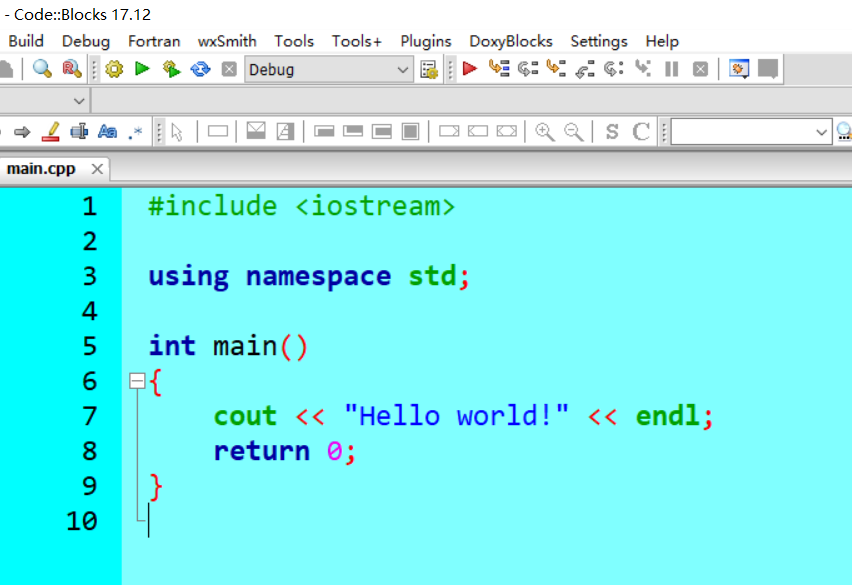Image resolution: width=852 pixels, height=585 pixels.
Task: Click the Break debugger pause icon
Action: pos(672,69)
